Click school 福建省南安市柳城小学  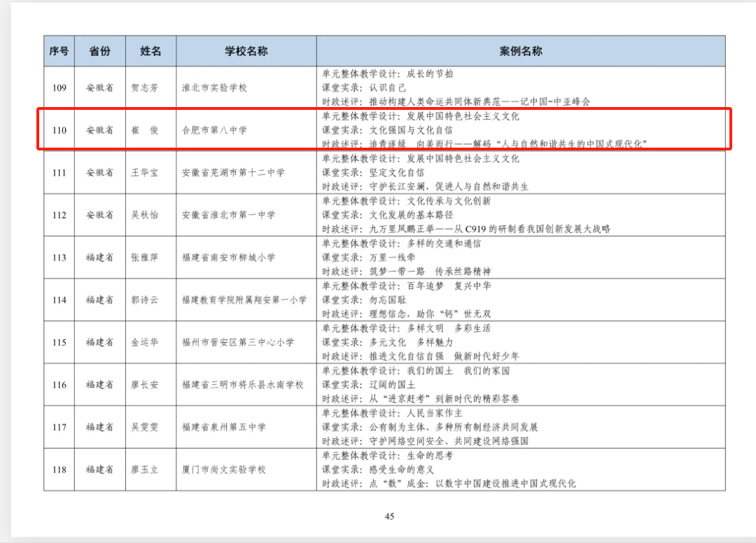click(x=228, y=258)
